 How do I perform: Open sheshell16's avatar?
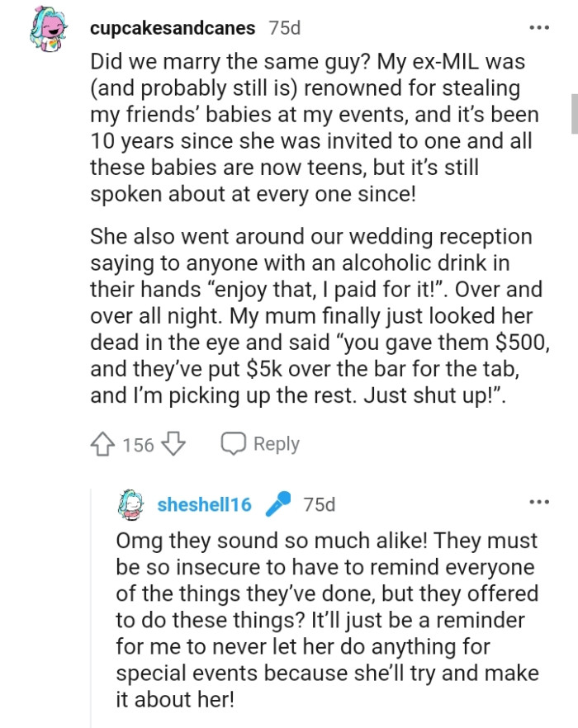click(132, 504)
